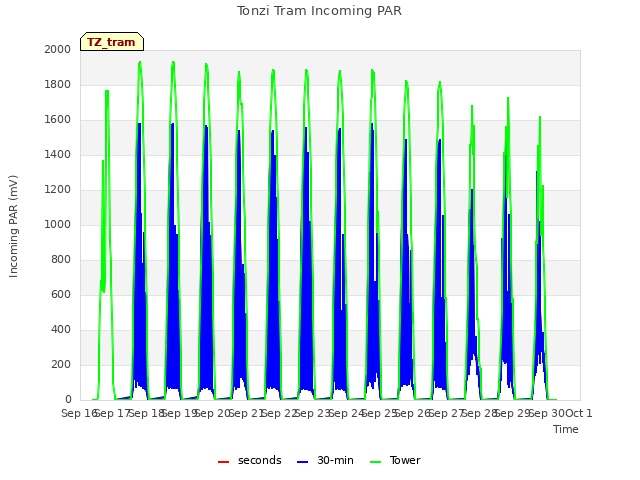Click the red seconds legend line
This screenshot has width=640, height=480.
click(223, 462)
